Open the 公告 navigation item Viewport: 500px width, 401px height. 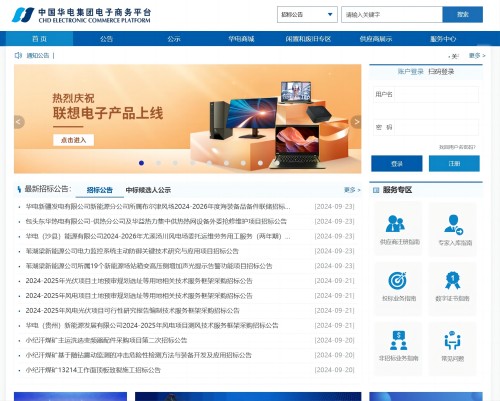click(106, 39)
